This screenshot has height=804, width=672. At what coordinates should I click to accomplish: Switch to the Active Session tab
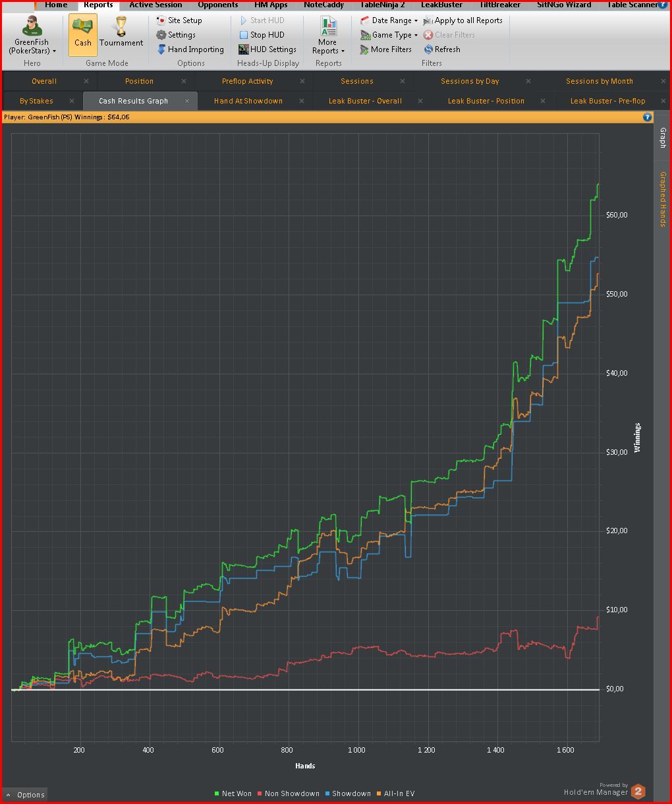pyautogui.click(x=155, y=5)
